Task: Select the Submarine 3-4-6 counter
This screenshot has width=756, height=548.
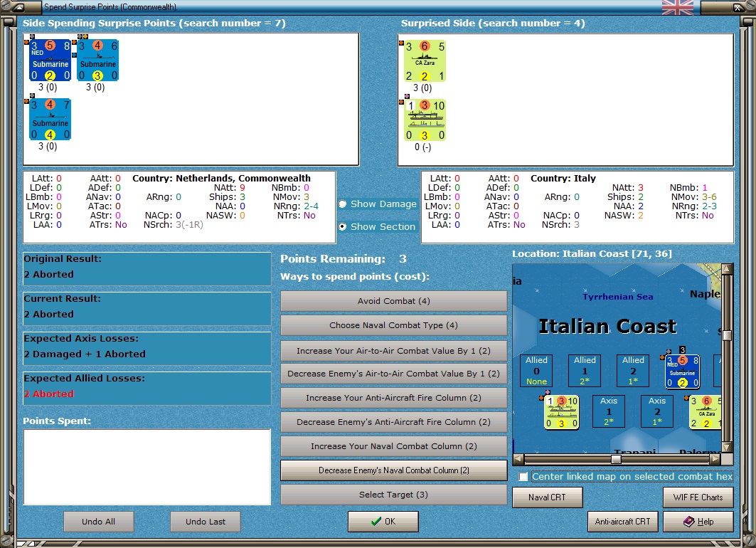Action: pyautogui.click(x=98, y=60)
